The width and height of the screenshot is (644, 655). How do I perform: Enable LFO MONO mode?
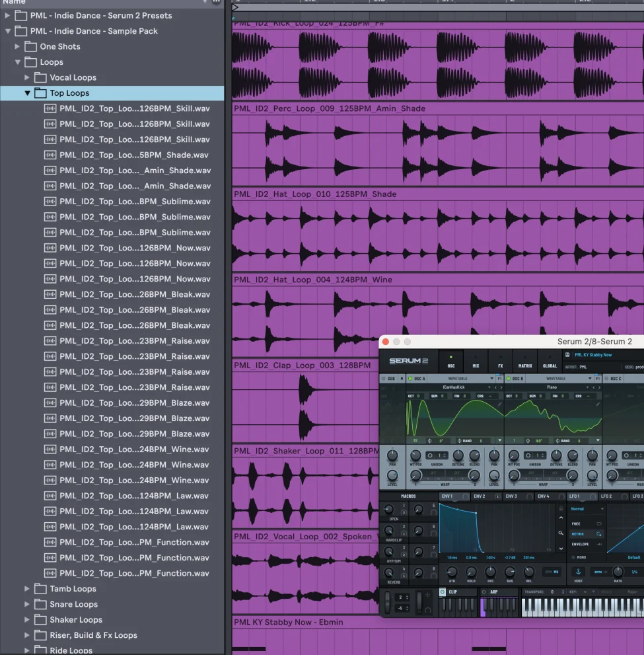pyautogui.click(x=573, y=557)
